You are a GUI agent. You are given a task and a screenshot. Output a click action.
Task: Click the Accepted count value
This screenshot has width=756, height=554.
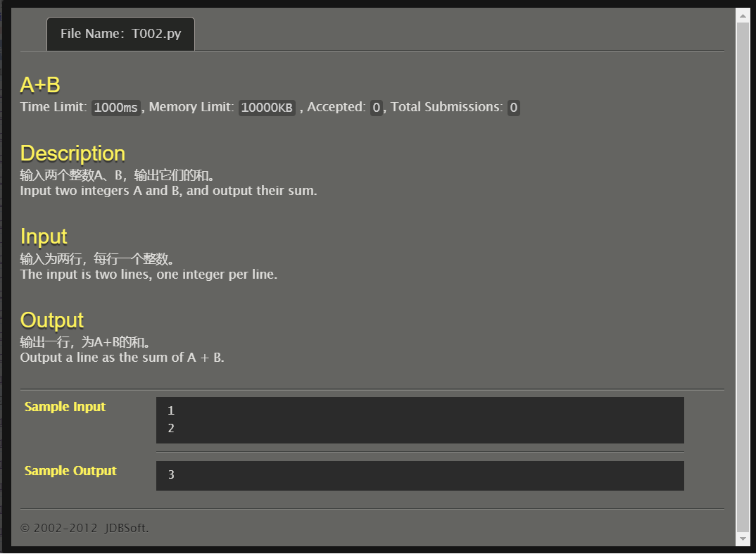tap(375, 107)
